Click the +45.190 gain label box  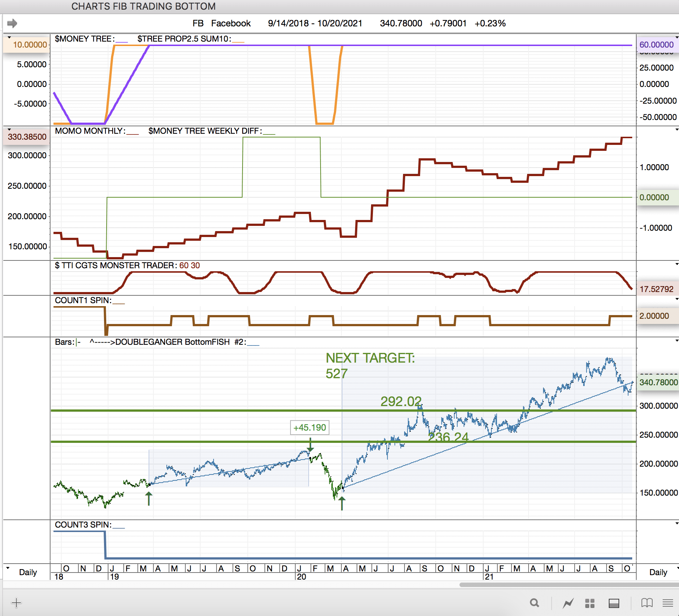(x=310, y=428)
